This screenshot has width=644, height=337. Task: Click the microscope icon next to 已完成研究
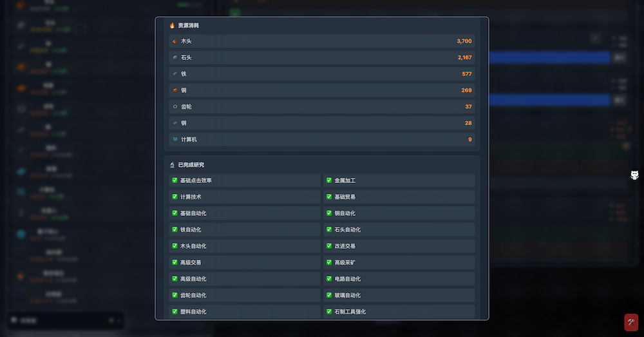click(172, 165)
